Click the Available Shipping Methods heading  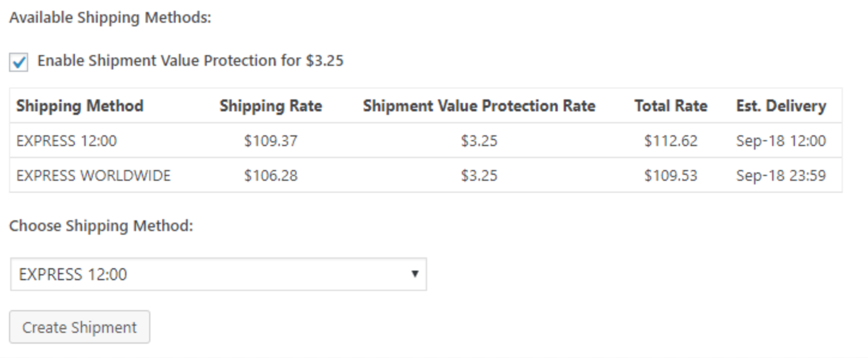tap(110, 18)
